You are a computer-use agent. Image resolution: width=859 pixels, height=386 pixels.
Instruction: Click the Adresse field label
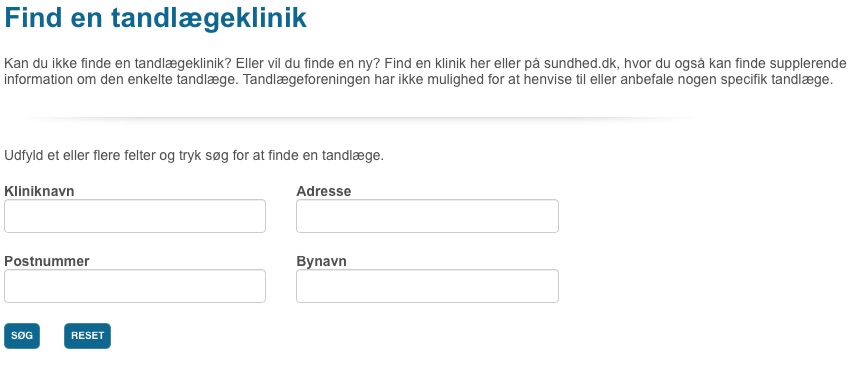[324, 191]
